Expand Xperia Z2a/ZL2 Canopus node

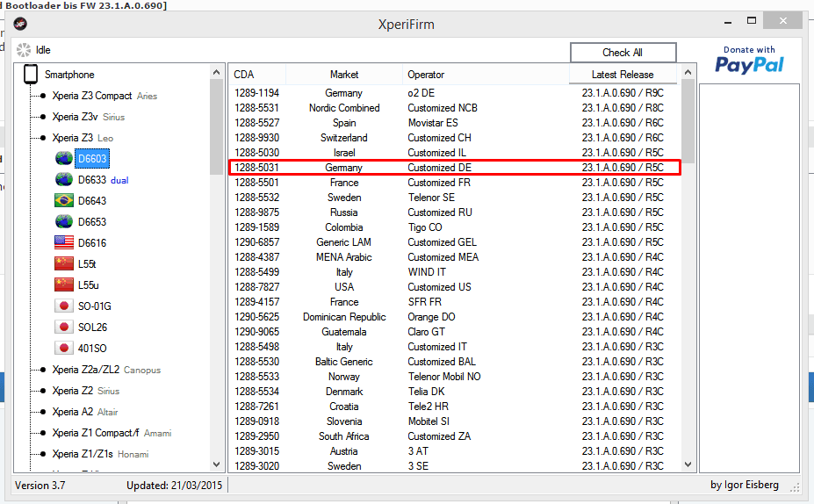42,370
